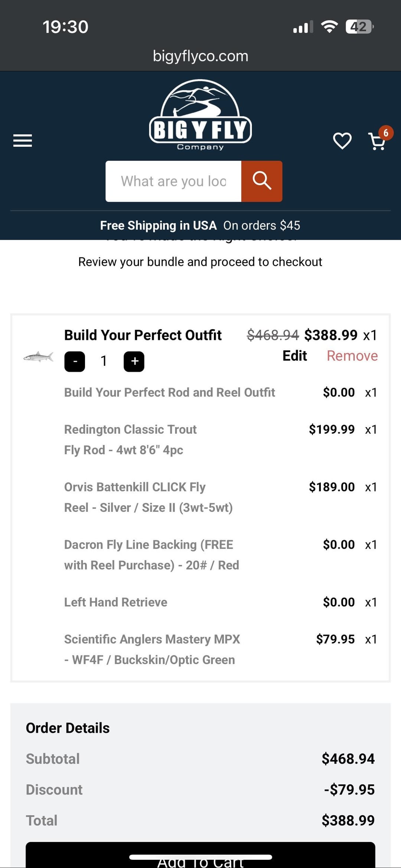Open the wishlist heart icon

click(342, 141)
